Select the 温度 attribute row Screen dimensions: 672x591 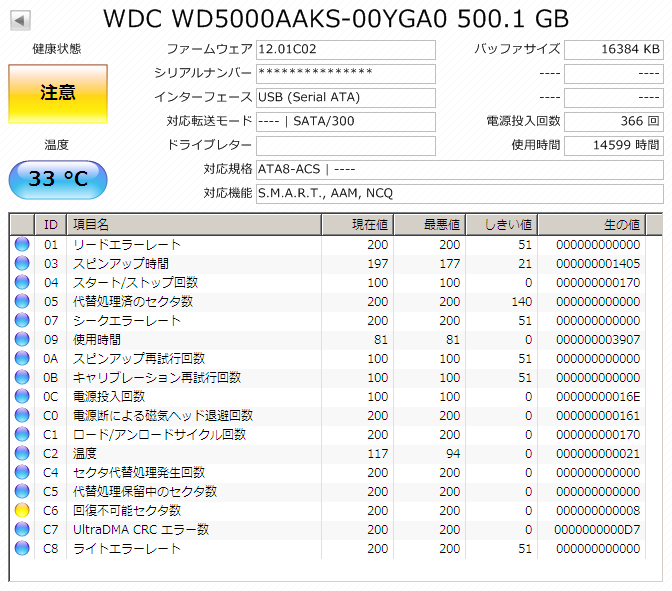click(328, 453)
